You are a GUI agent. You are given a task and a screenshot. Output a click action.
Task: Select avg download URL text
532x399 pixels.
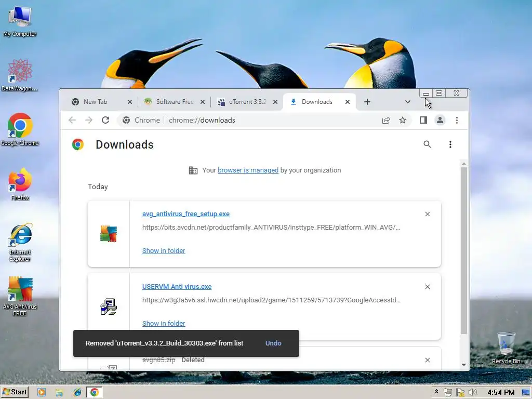tap(271, 228)
